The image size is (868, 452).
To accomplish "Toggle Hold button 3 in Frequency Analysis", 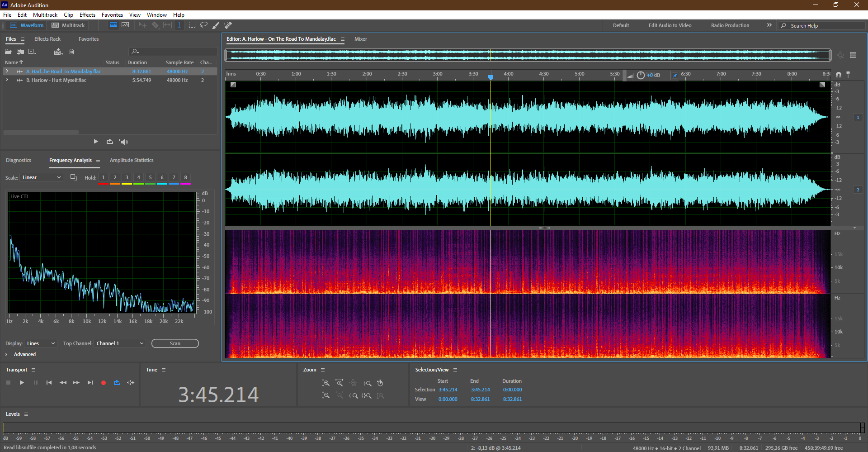I will [127, 177].
